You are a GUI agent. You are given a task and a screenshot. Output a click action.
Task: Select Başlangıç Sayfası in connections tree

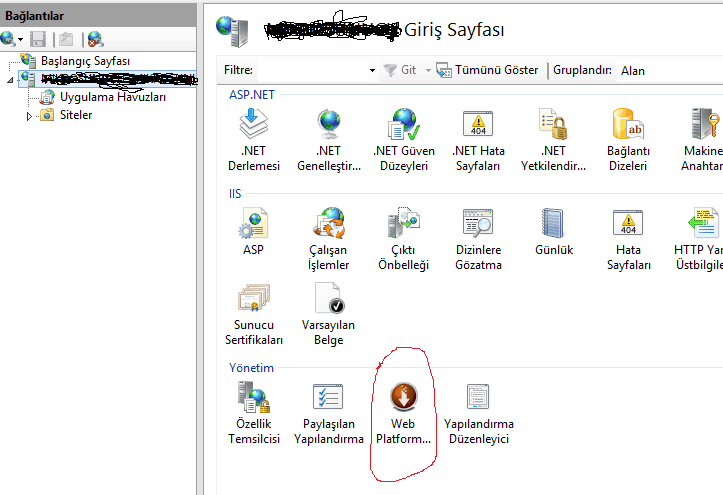(x=84, y=61)
